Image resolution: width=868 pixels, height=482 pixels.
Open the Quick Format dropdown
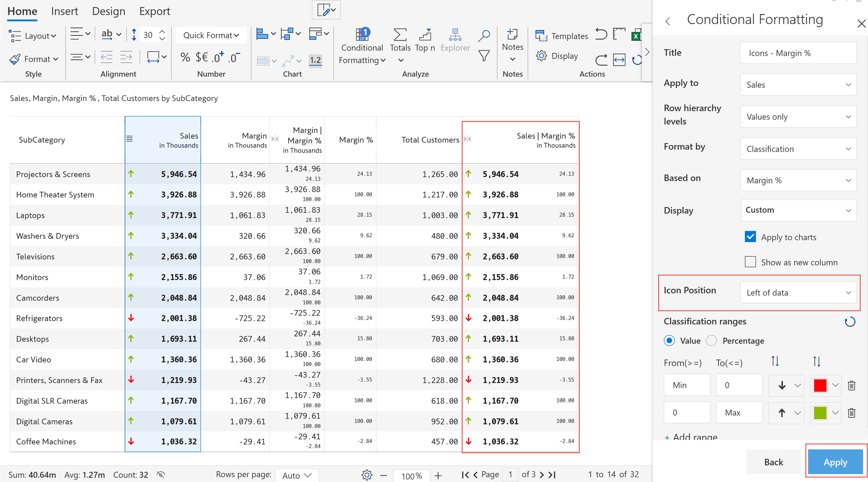(211, 35)
